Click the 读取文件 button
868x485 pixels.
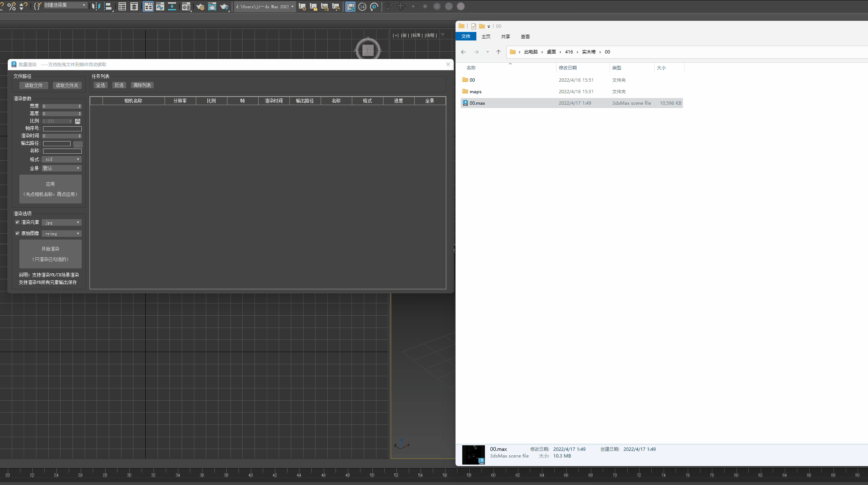pos(33,85)
